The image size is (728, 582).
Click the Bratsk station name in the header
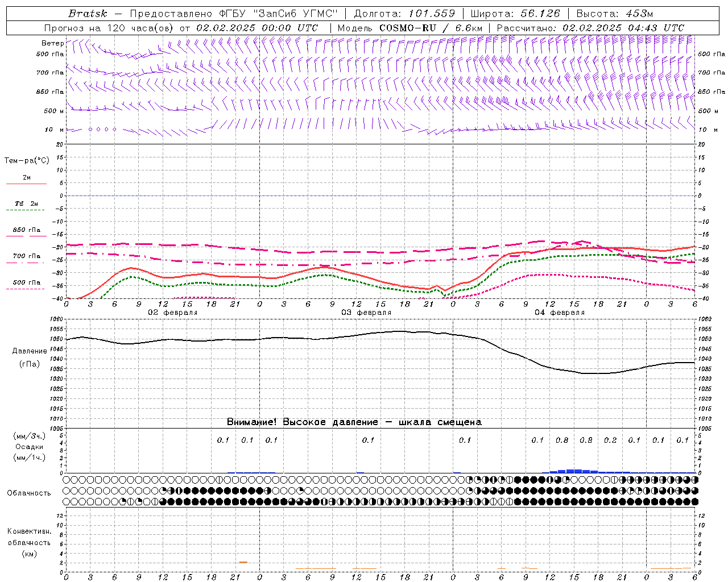coord(88,14)
